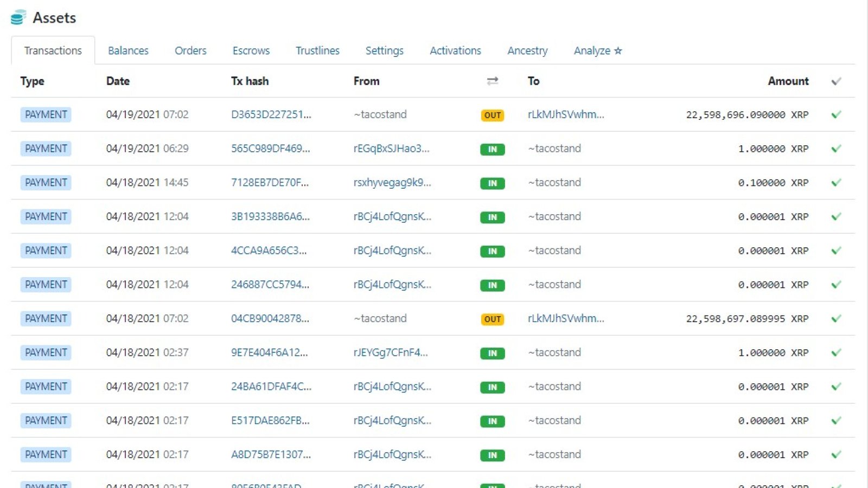Click the IN badge on the 7128EB7DE70F row
Image resolution: width=868 pixels, height=488 pixels.
coord(493,183)
